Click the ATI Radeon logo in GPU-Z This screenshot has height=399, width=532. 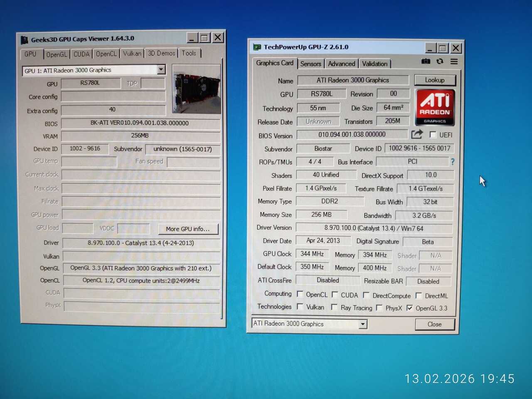[x=435, y=108]
